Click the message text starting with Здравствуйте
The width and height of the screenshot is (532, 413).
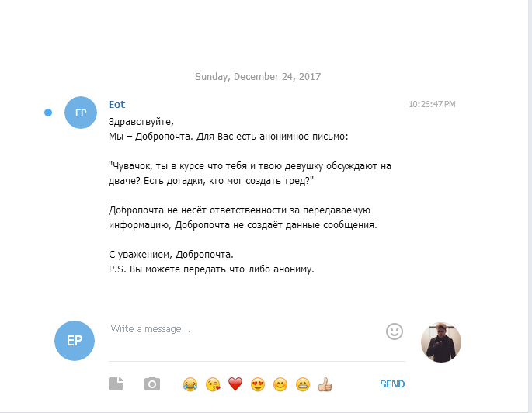click(250, 196)
